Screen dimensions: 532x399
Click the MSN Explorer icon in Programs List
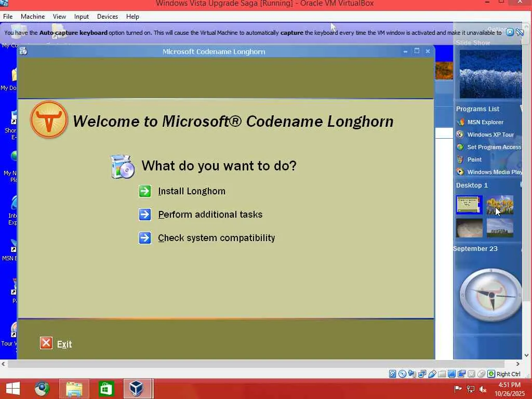click(460, 122)
